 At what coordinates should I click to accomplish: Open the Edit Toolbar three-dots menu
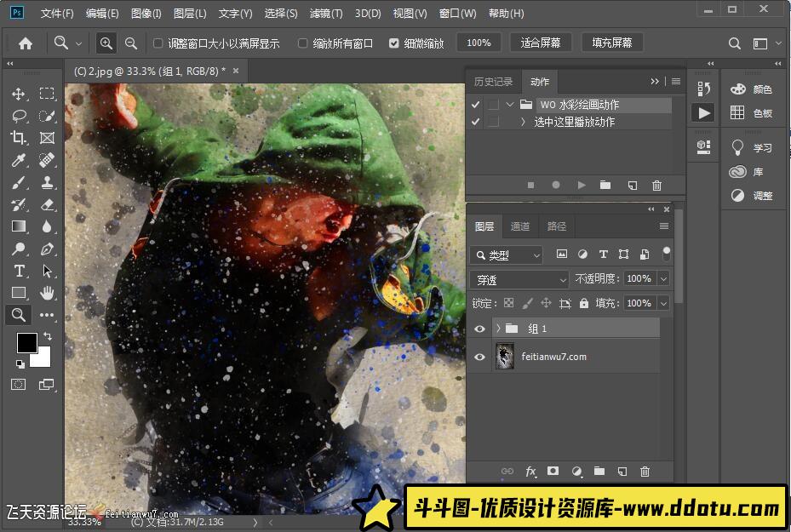47,315
